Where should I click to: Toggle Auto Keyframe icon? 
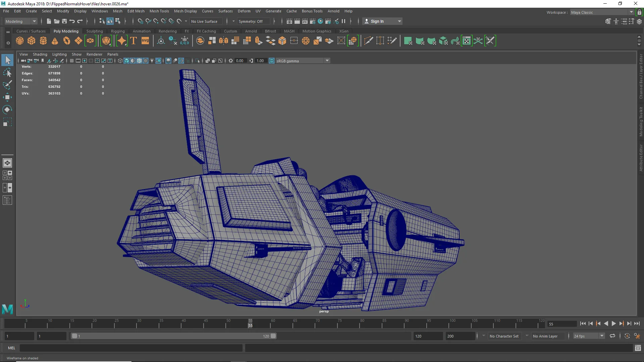point(627,336)
